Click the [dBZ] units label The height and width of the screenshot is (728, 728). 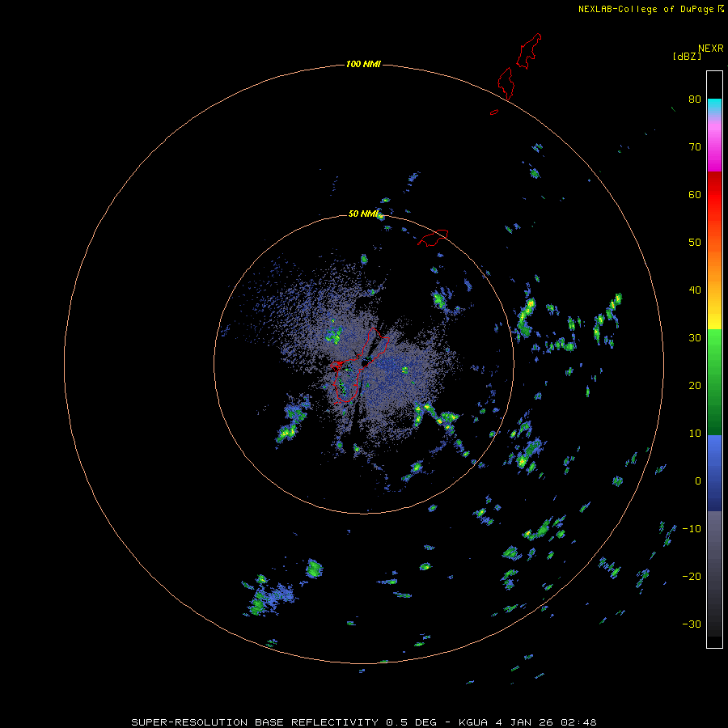coord(687,57)
